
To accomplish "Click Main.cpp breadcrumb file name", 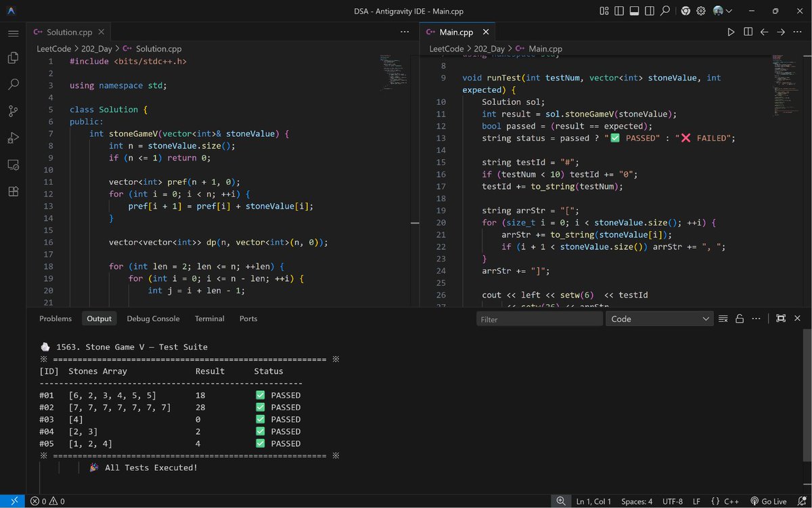I will tap(545, 49).
